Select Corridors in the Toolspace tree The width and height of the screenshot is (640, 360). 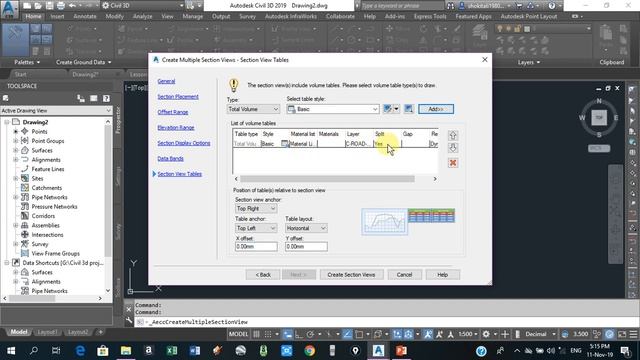[x=43, y=216]
